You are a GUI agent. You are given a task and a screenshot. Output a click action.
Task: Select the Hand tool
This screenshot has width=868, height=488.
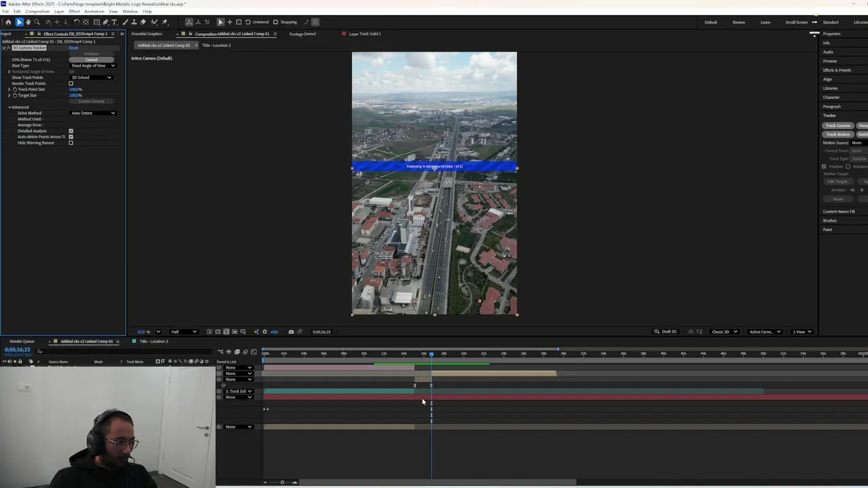[28, 22]
